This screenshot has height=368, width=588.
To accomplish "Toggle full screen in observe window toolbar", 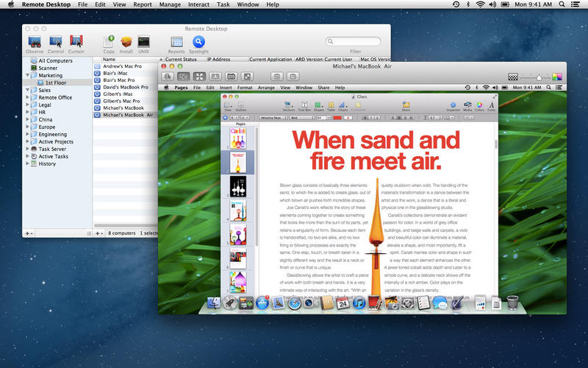I will [x=198, y=76].
